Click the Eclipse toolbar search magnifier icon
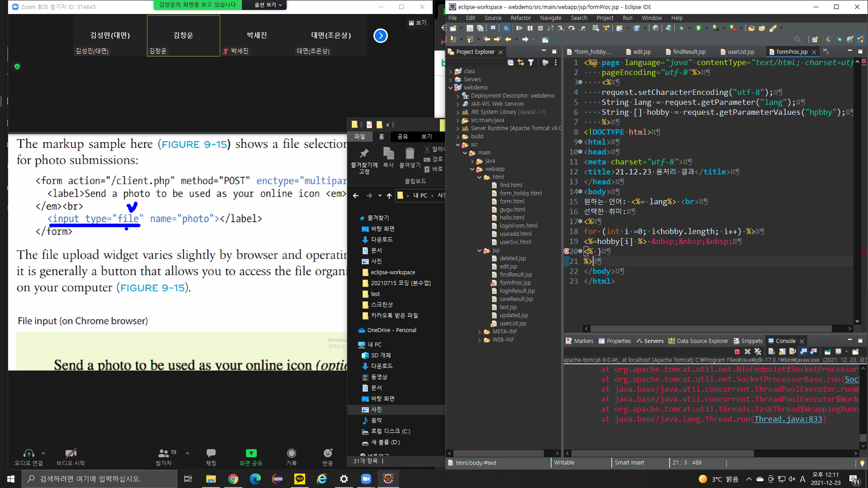 [x=797, y=39]
